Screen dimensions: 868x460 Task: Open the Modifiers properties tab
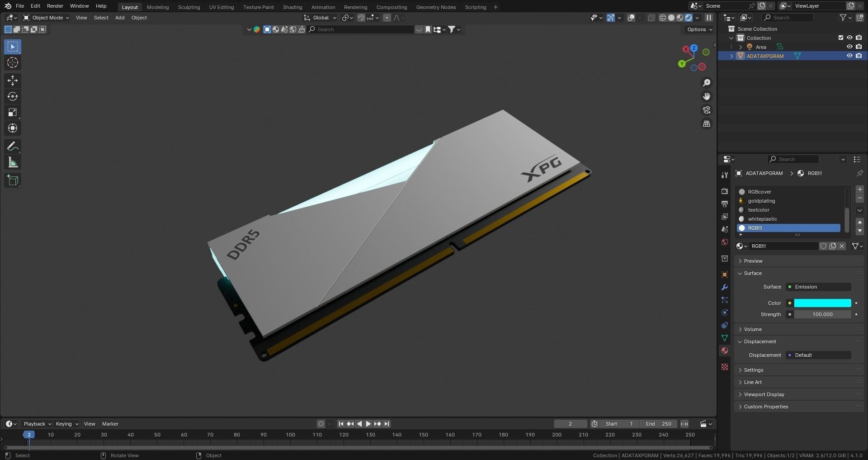(x=725, y=287)
